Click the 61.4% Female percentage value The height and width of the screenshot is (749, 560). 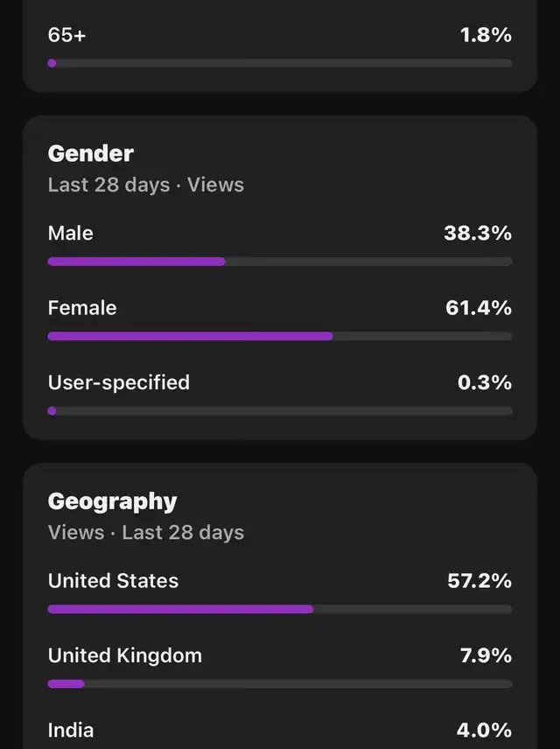pyautogui.click(x=479, y=308)
